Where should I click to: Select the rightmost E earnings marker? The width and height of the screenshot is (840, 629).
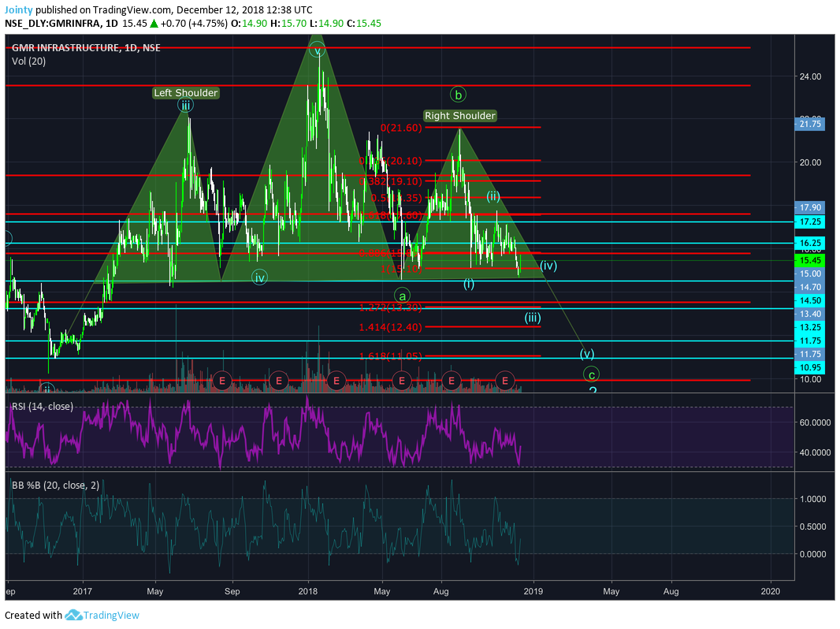[x=504, y=381]
